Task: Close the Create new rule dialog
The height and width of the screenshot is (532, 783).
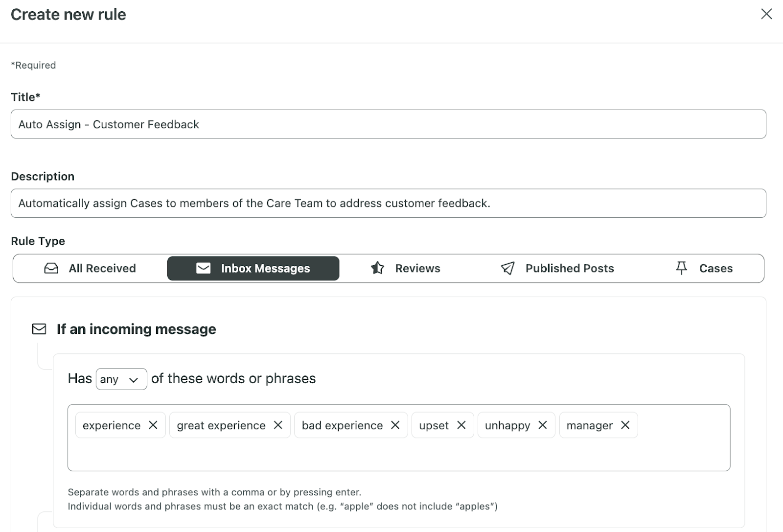Action: [766, 14]
